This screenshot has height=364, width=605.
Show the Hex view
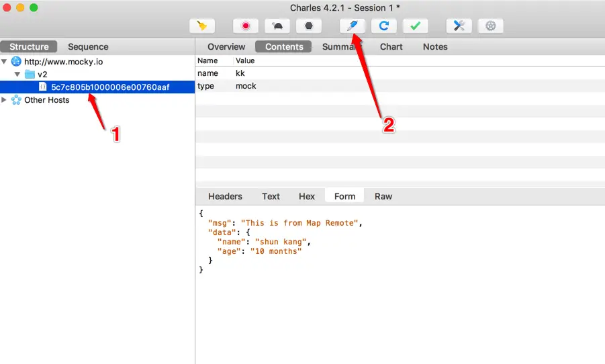tap(307, 197)
